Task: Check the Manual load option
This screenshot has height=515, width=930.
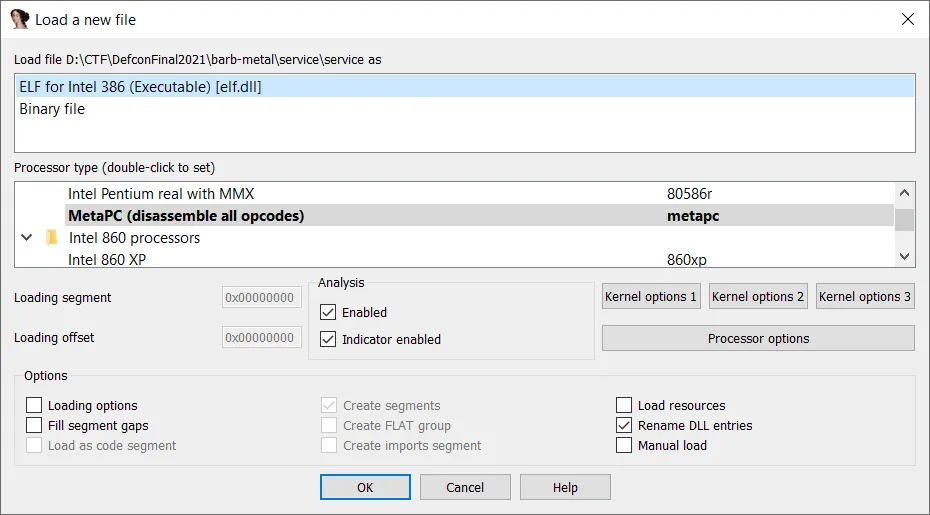Action: (624, 446)
